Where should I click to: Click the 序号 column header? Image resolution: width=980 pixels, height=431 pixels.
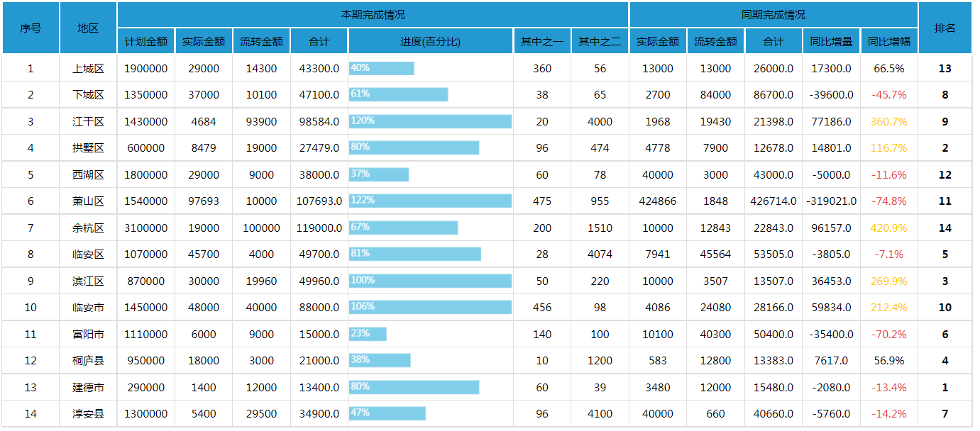[x=31, y=28]
